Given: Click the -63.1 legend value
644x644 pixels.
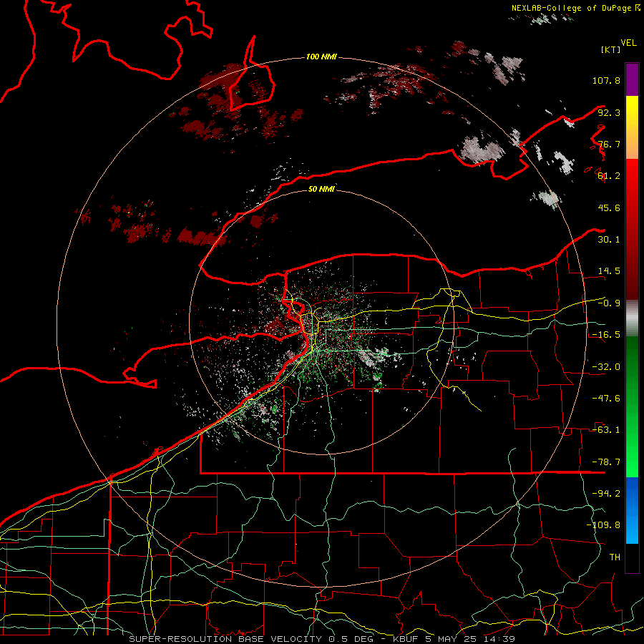Looking at the screenshot, I should [x=606, y=430].
